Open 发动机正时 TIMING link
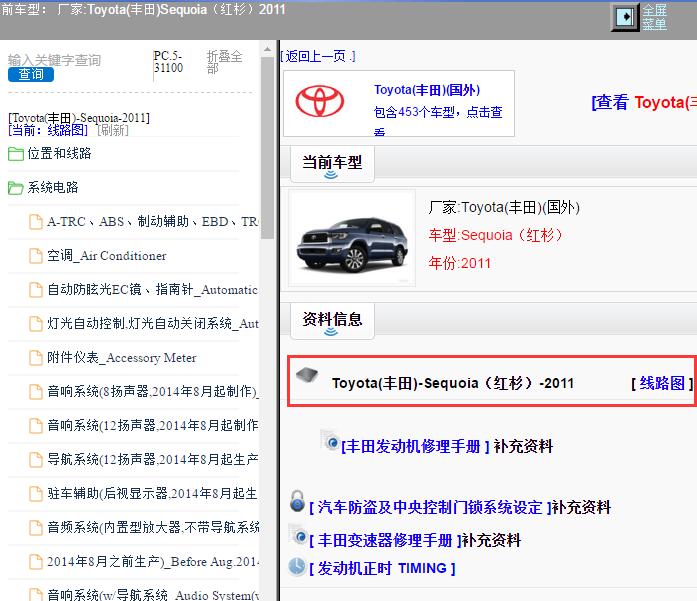 pyautogui.click(x=382, y=568)
